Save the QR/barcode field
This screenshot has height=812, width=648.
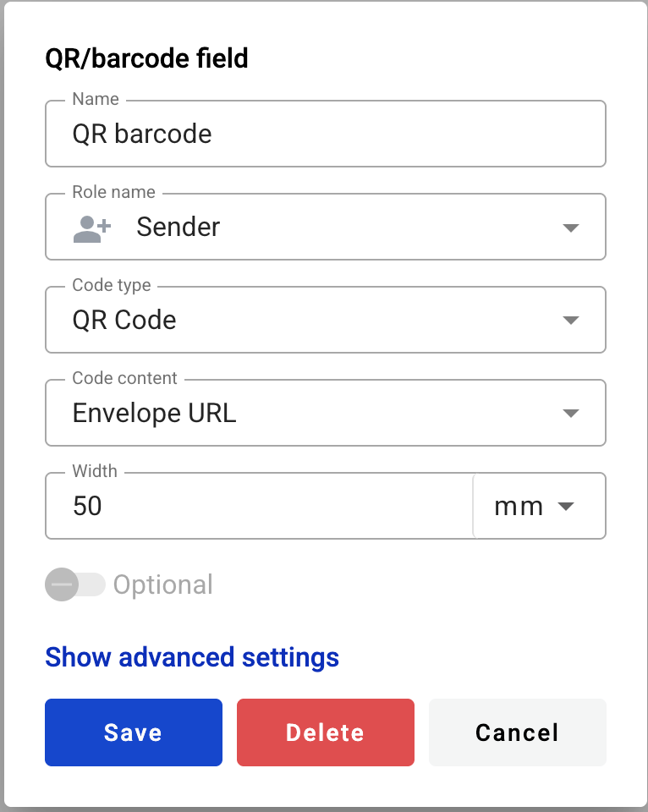(133, 732)
